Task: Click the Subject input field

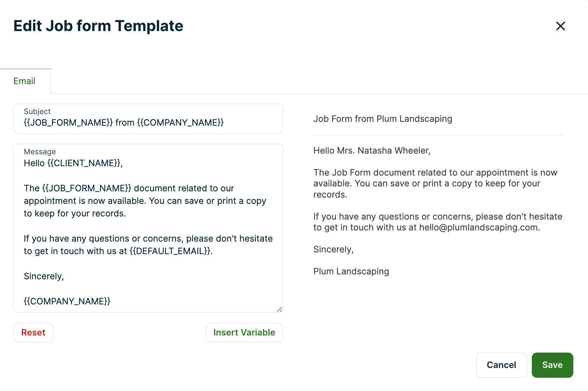Action: click(x=148, y=123)
